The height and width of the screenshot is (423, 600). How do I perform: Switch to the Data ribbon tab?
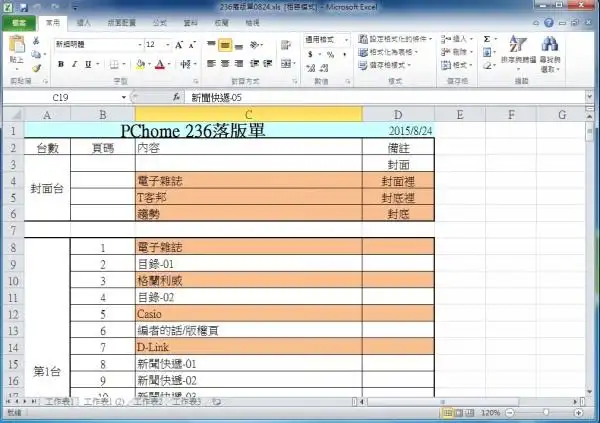click(190, 23)
